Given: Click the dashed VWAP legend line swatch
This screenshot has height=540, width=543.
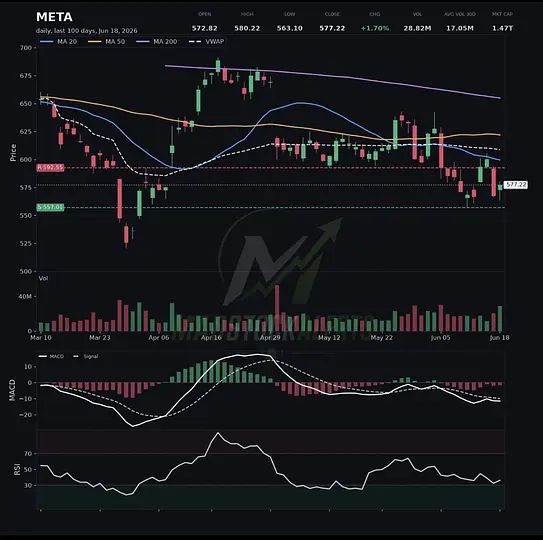Looking at the screenshot, I should pyautogui.click(x=195, y=42).
